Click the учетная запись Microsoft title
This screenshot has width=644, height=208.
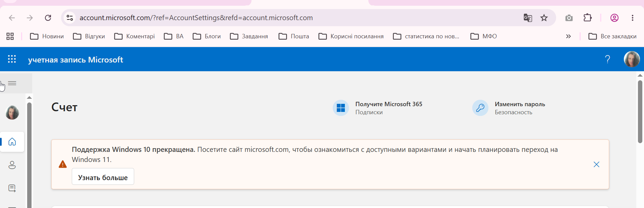(x=75, y=60)
